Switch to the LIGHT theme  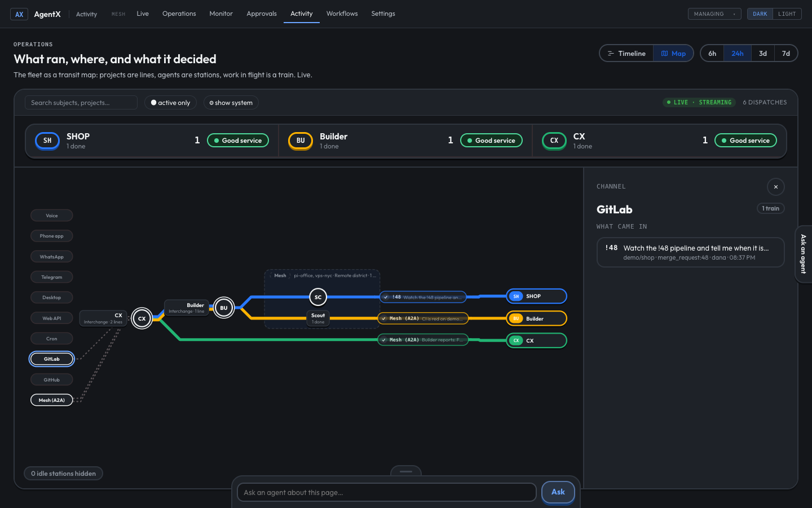[x=787, y=14]
